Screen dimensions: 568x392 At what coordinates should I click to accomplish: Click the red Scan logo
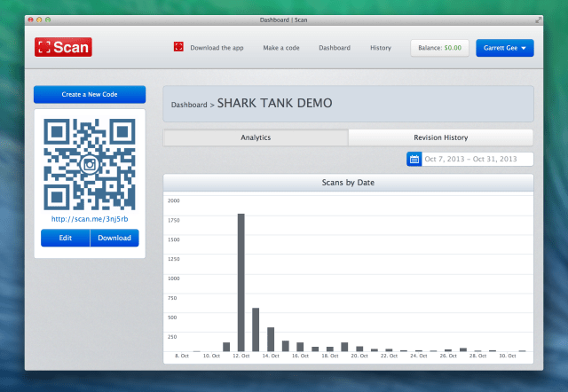pyautogui.click(x=63, y=47)
